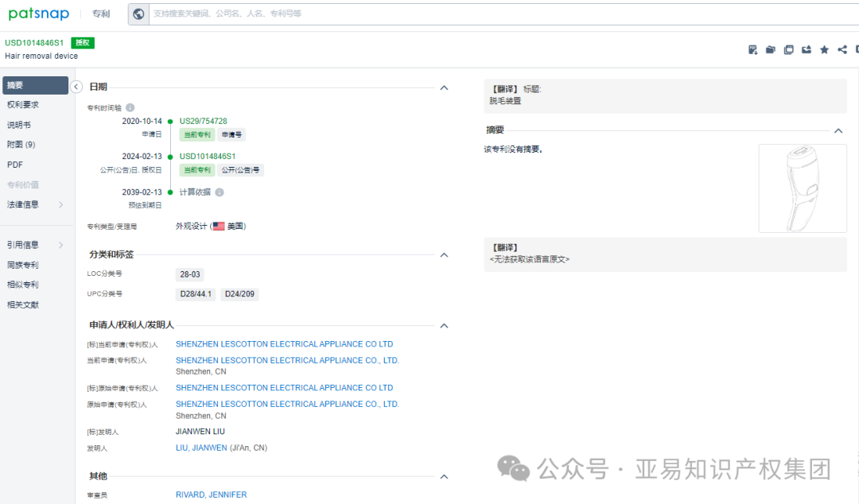
Task: Open the export patent icon
Action: click(x=806, y=49)
